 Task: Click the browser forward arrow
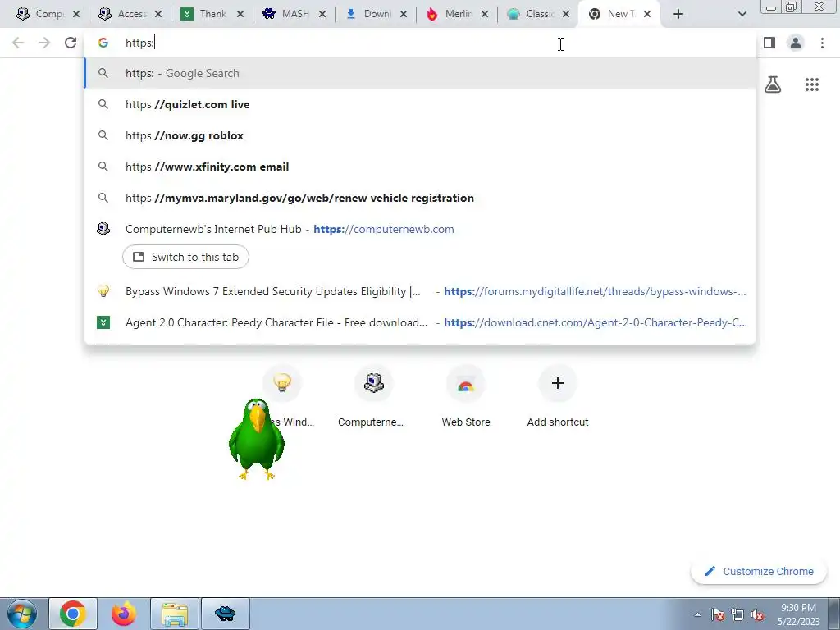pos(44,43)
